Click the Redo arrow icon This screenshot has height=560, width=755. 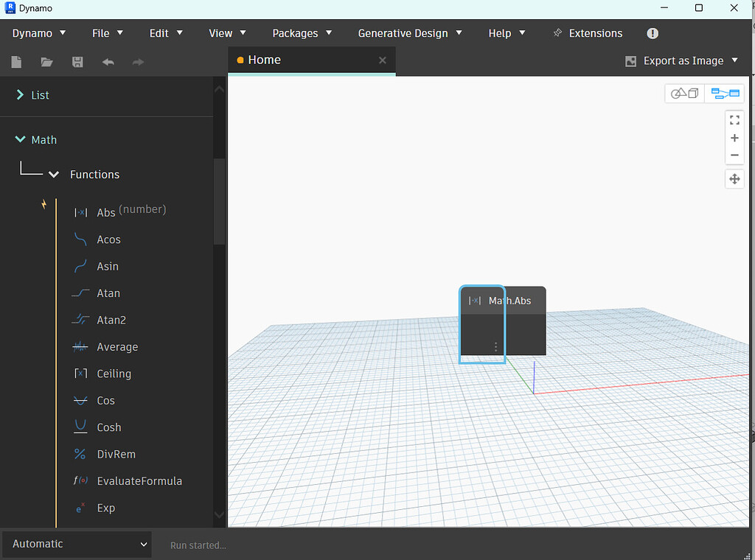point(138,62)
